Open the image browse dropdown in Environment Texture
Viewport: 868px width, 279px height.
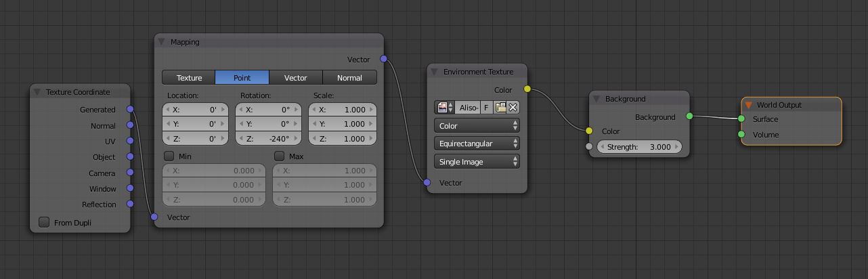coord(445,108)
